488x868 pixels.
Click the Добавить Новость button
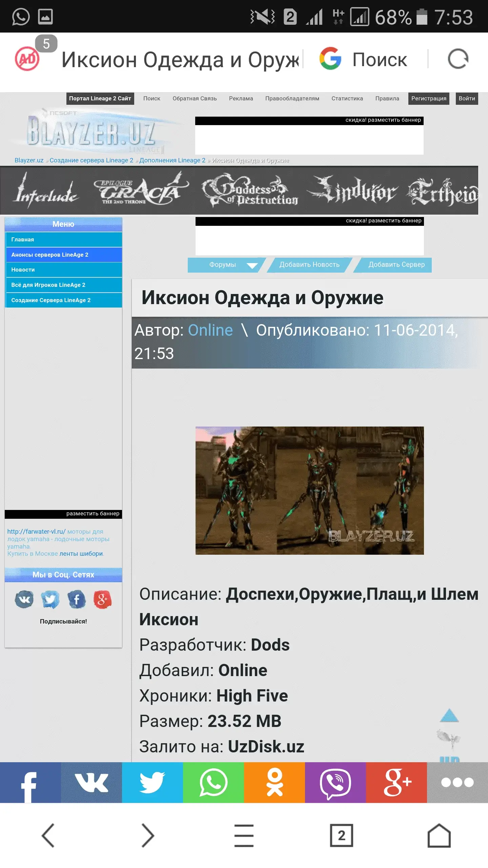[309, 265]
